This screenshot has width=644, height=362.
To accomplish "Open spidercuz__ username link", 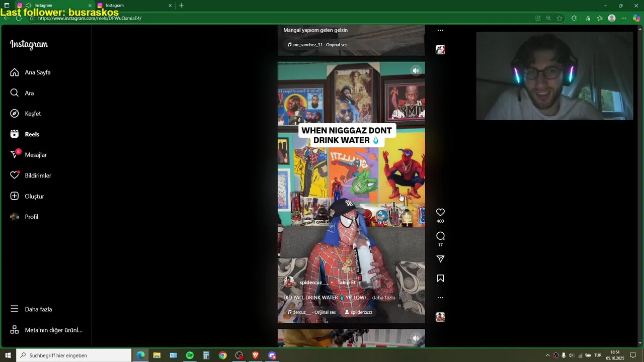I will tap(313, 283).
